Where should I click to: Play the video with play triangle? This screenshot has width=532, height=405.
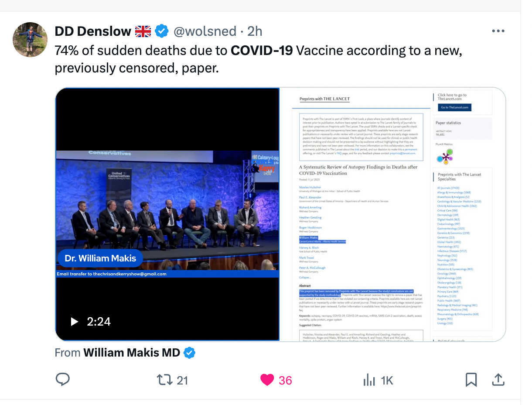[75, 322]
